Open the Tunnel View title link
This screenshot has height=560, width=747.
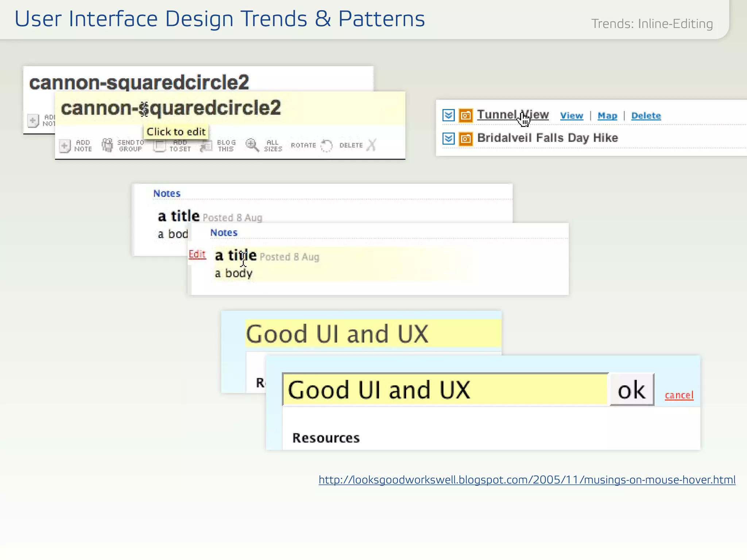(x=513, y=114)
